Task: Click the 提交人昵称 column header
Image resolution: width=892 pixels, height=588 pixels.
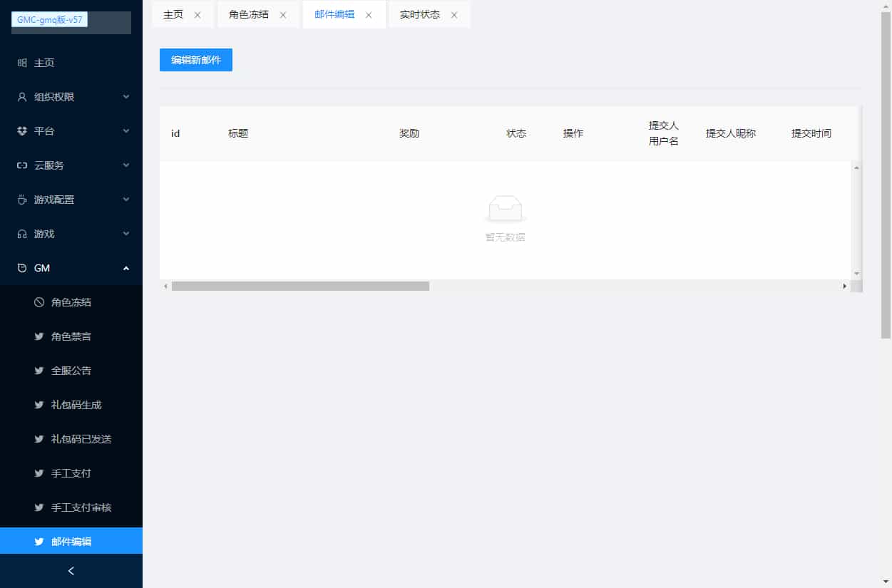Action: pyautogui.click(x=731, y=133)
